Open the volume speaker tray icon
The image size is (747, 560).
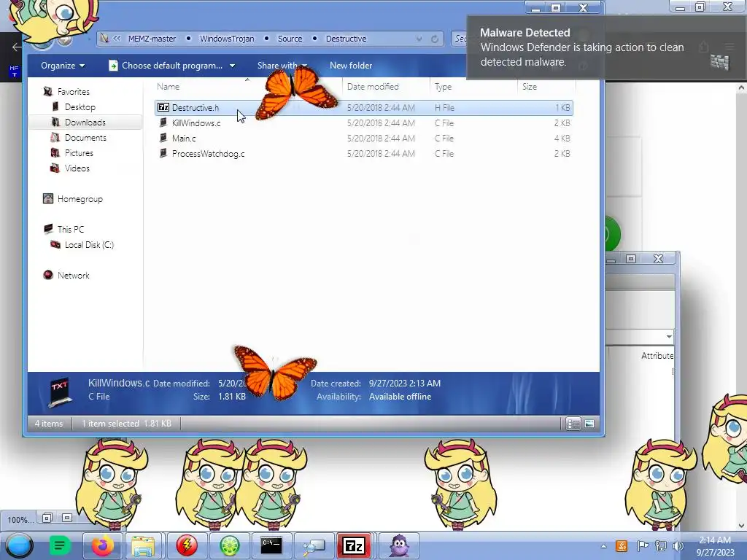[x=678, y=546]
